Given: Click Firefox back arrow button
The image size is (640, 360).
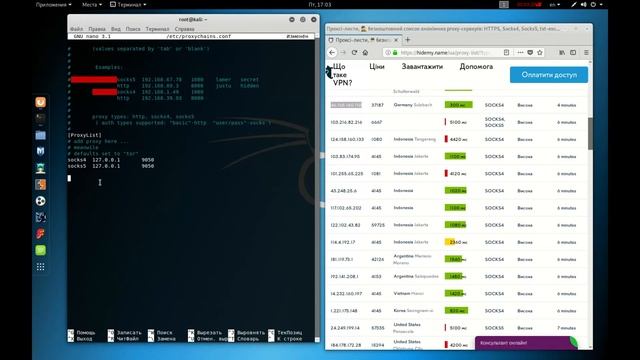Looking at the screenshot, I should click(332, 52).
